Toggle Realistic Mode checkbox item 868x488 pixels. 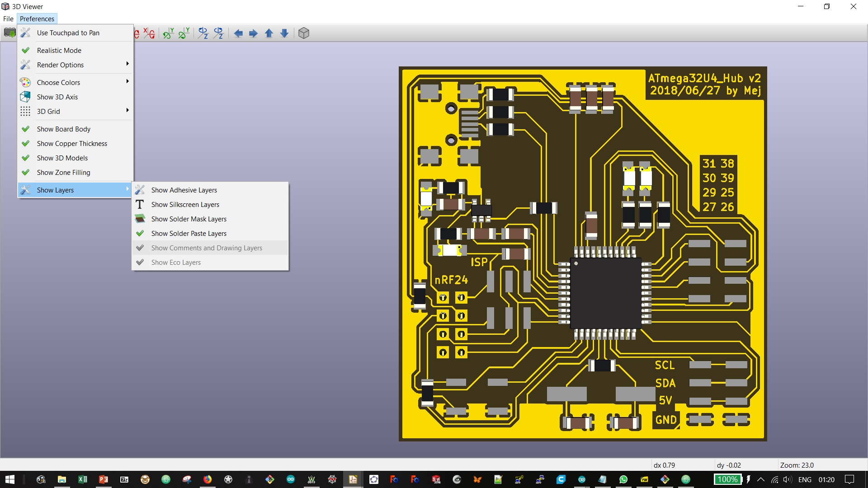(x=59, y=50)
